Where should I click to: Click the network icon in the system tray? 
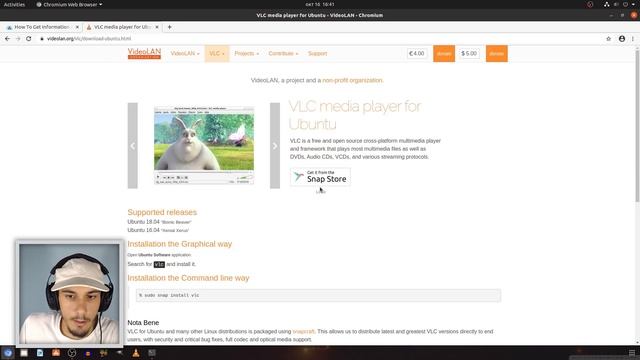click(x=607, y=4)
